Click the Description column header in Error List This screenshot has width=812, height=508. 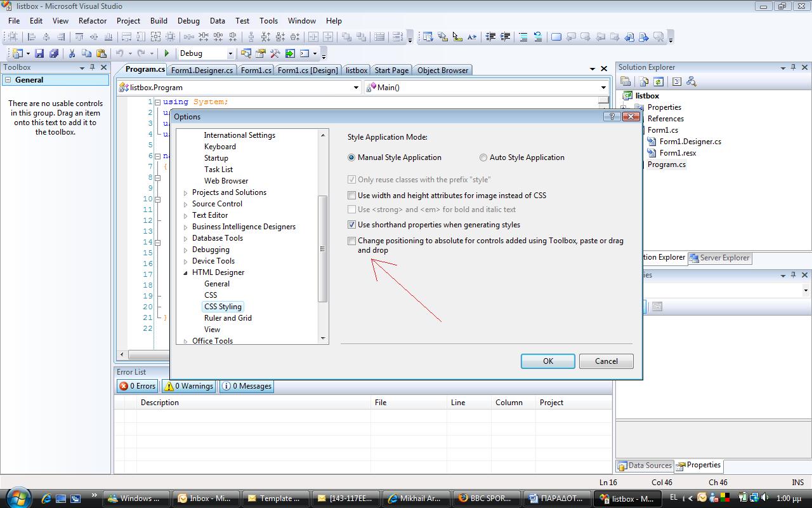[x=254, y=403]
